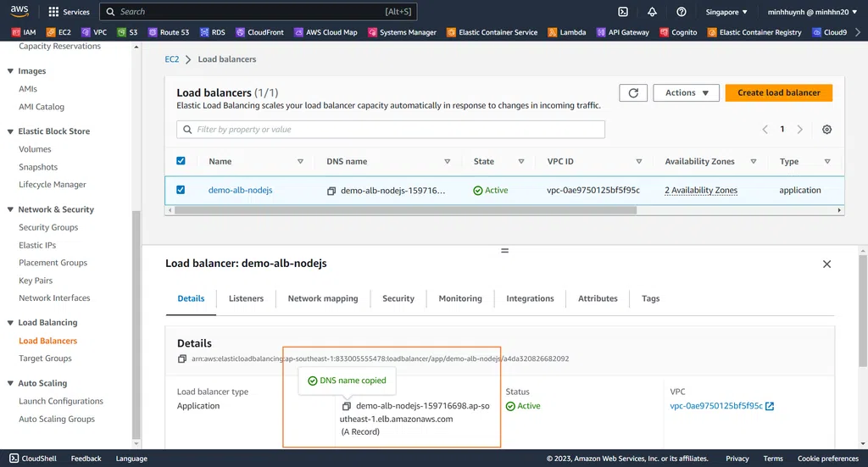Open Cloud9 favorite shortcut

coord(829,32)
